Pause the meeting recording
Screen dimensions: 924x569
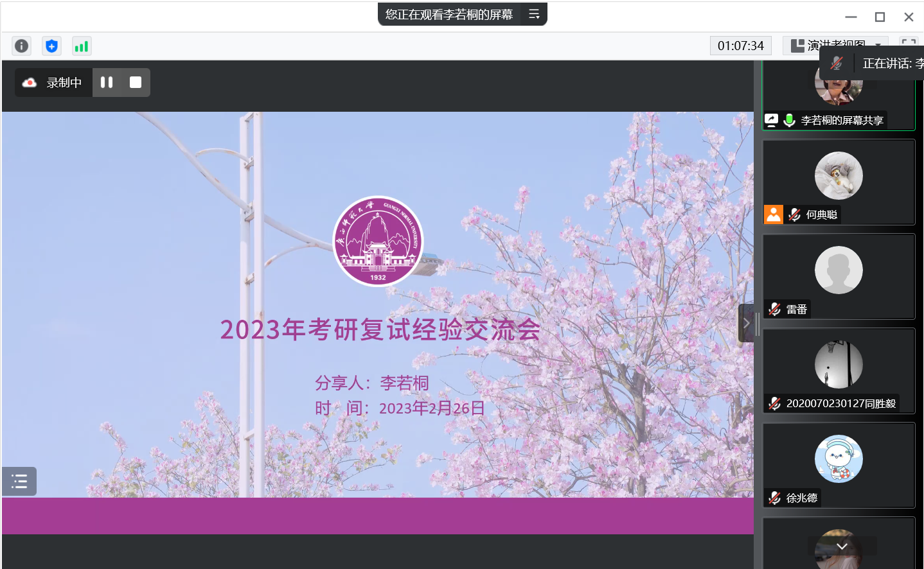click(x=107, y=82)
